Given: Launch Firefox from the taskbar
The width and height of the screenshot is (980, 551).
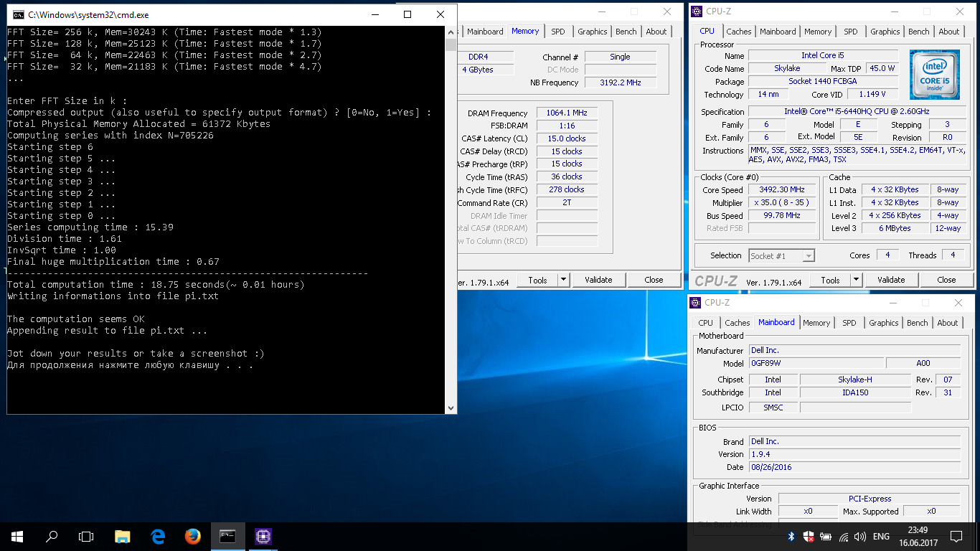Looking at the screenshot, I should [192, 536].
